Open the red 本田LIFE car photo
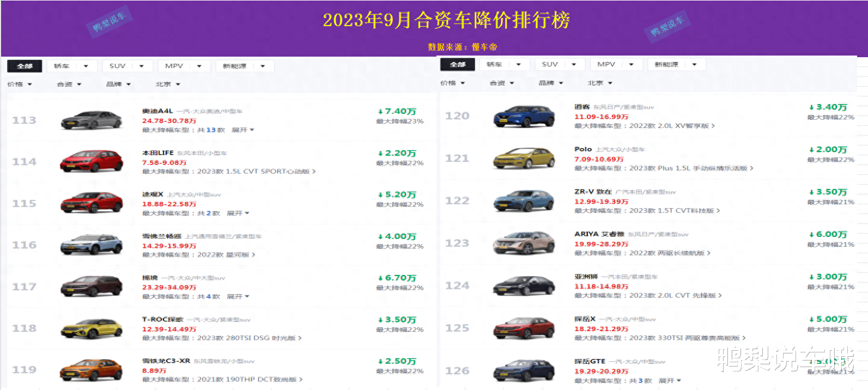This screenshot has width=868, height=390. coord(92,161)
